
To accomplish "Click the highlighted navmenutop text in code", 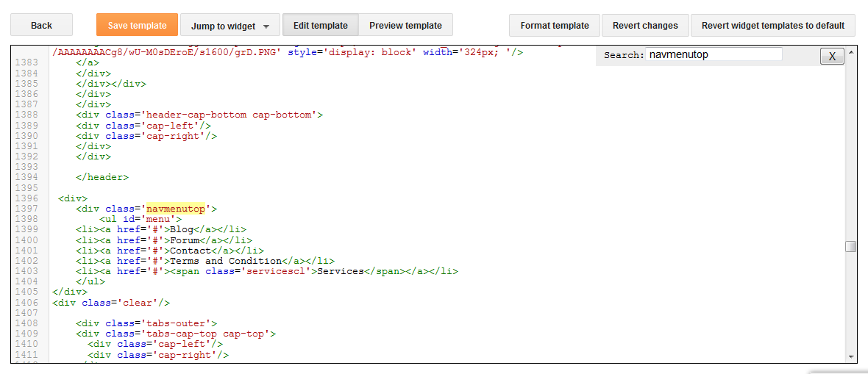I will [176, 209].
